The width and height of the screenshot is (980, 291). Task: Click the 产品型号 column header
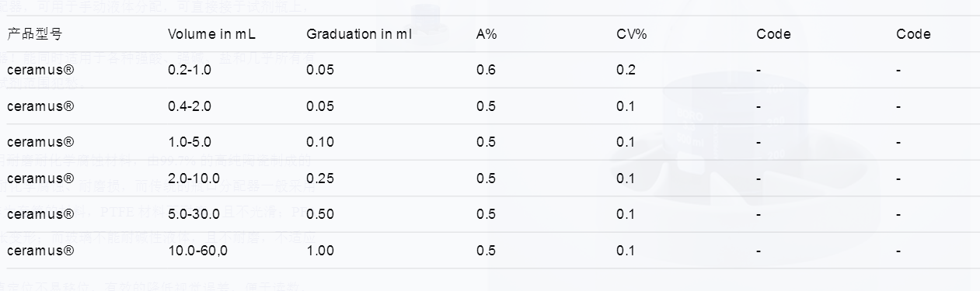35,34
